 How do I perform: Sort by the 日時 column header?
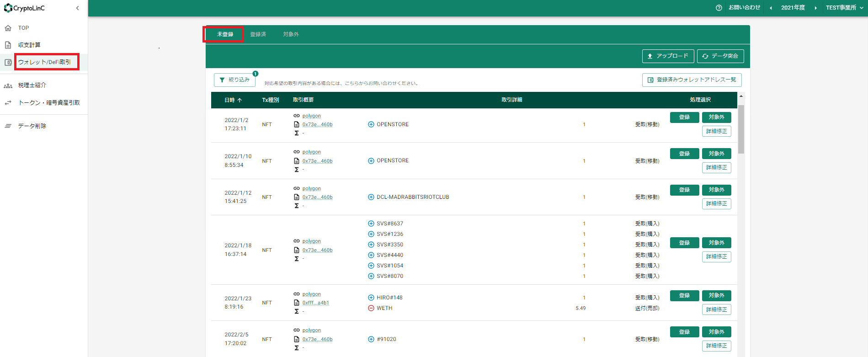point(233,100)
